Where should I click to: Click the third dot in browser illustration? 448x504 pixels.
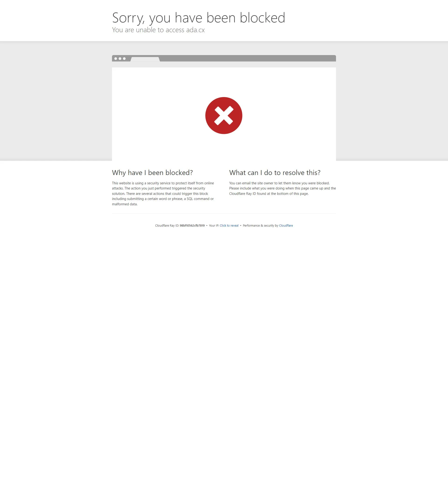[x=124, y=59]
